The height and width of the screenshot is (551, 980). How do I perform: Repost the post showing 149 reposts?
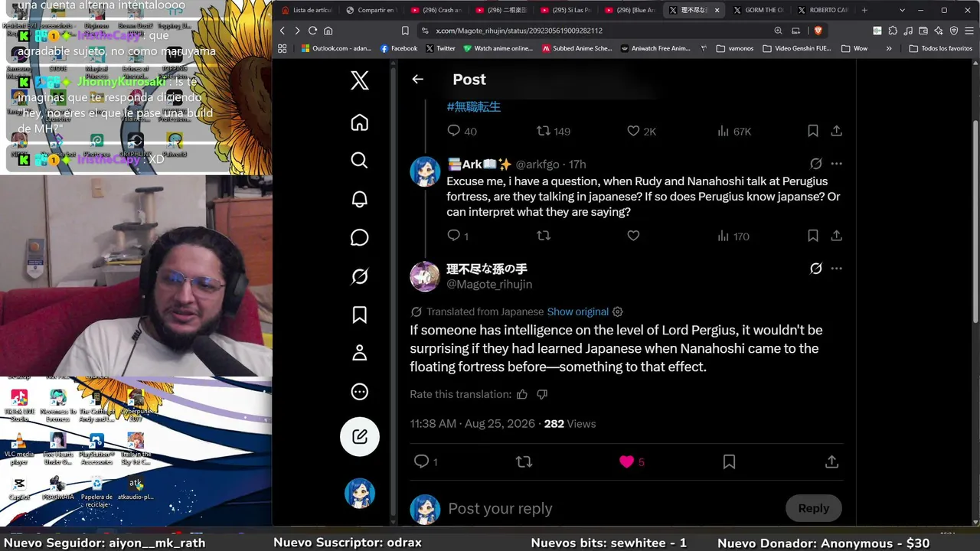click(x=553, y=131)
